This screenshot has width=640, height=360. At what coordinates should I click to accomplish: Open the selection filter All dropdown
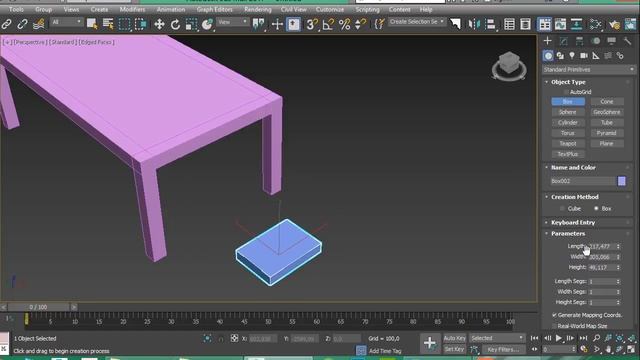pos(67,22)
